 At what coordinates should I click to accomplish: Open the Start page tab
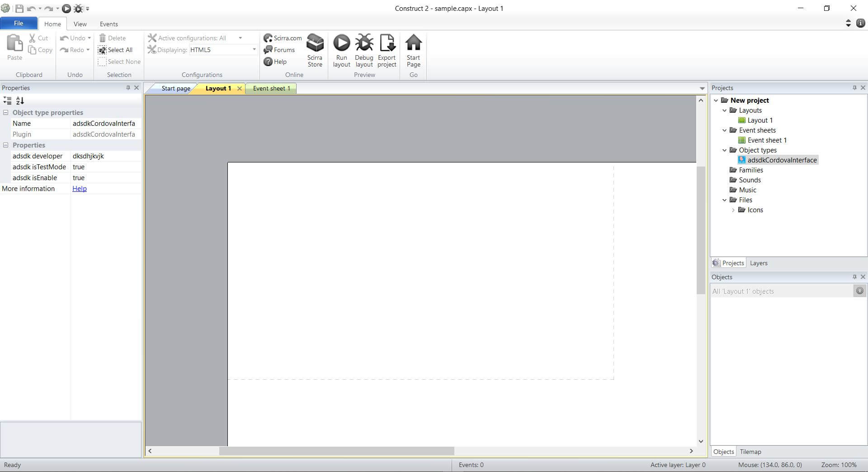pos(176,88)
